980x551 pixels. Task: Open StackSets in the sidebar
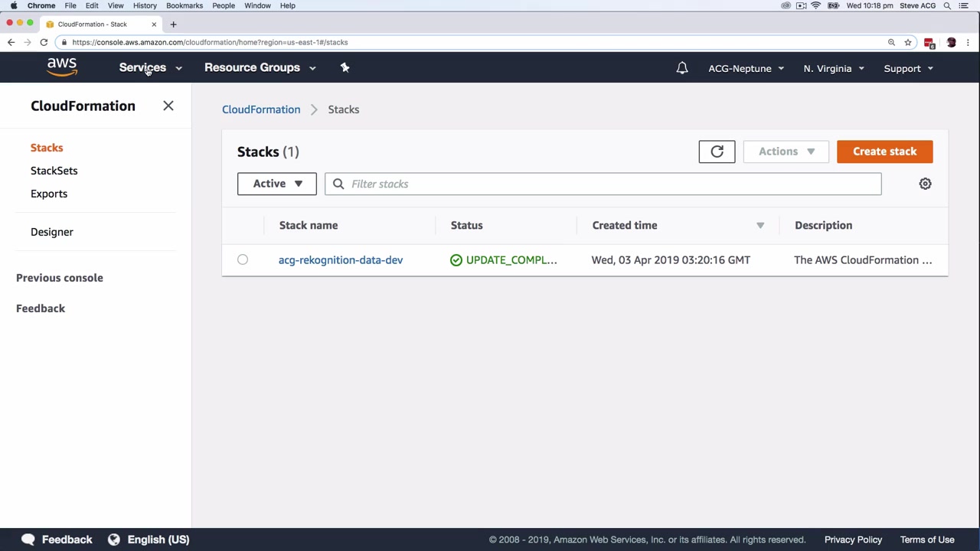pos(54,171)
